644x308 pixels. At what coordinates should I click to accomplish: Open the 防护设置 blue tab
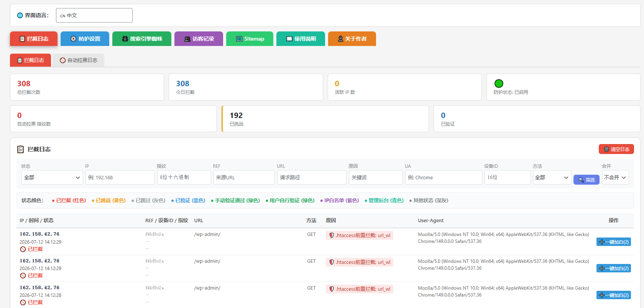click(85, 39)
